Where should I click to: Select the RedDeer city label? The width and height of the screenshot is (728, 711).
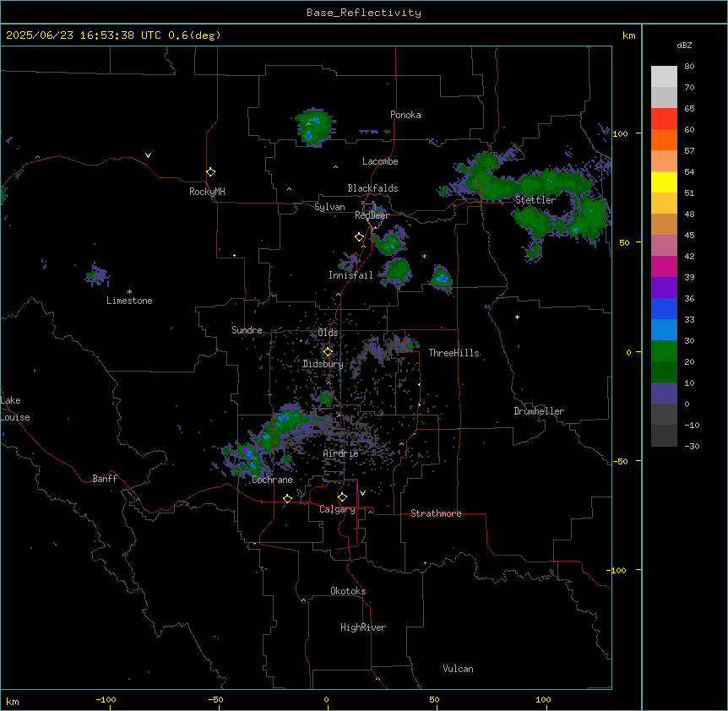[372, 215]
